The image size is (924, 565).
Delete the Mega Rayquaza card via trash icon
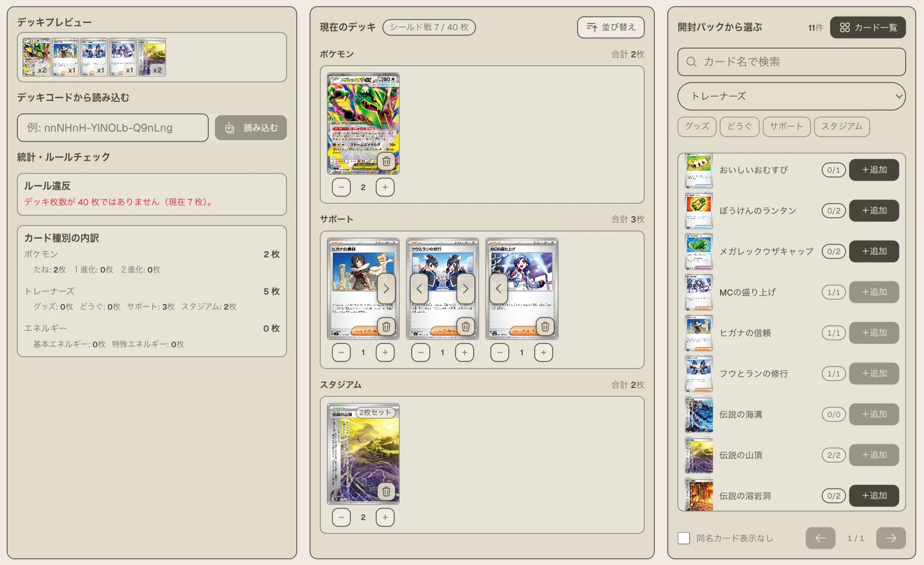tap(386, 161)
